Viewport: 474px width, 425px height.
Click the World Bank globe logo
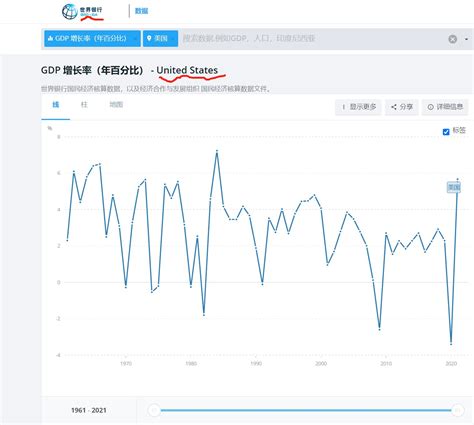70,12
